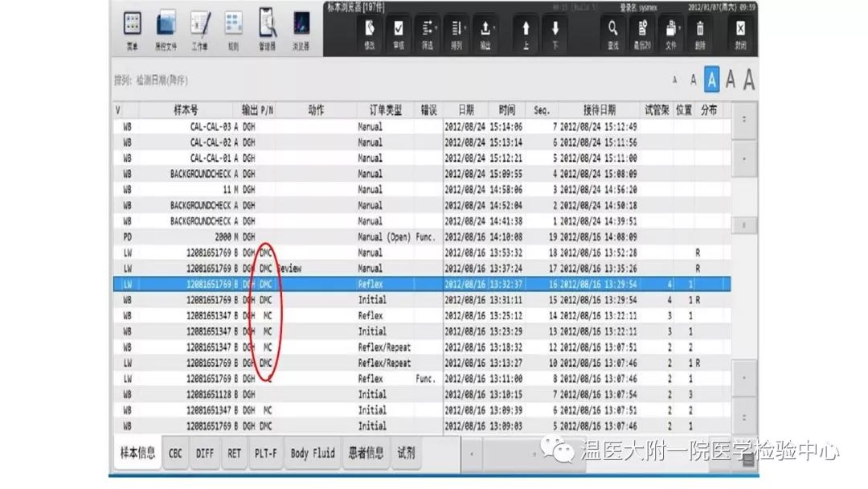Move to previous sample with 上 arrow

coord(526,35)
